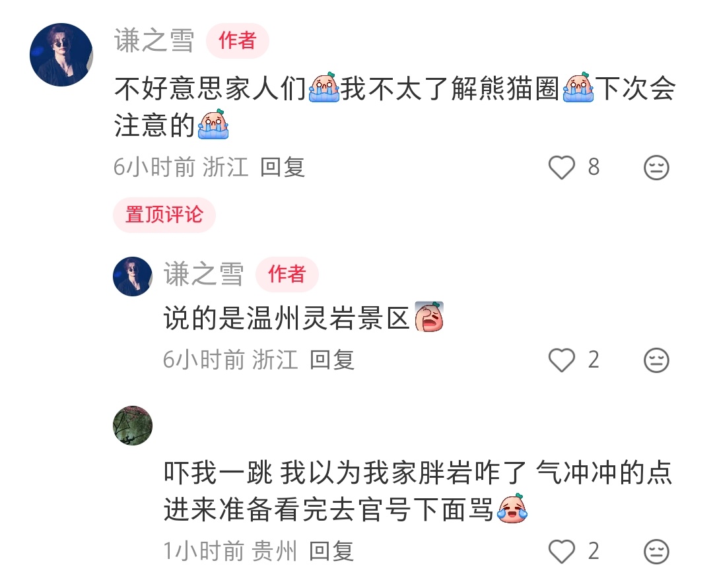Open the small 谦之雪 avatar in the reply
This screenshot has height=588, width=713.
point(132,277)
